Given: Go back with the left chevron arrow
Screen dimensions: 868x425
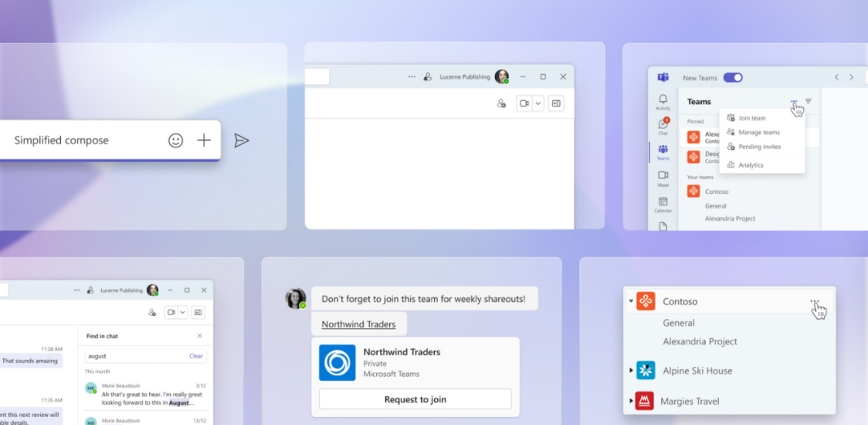Looking at the screenshot, I should (x=836, y=77).
